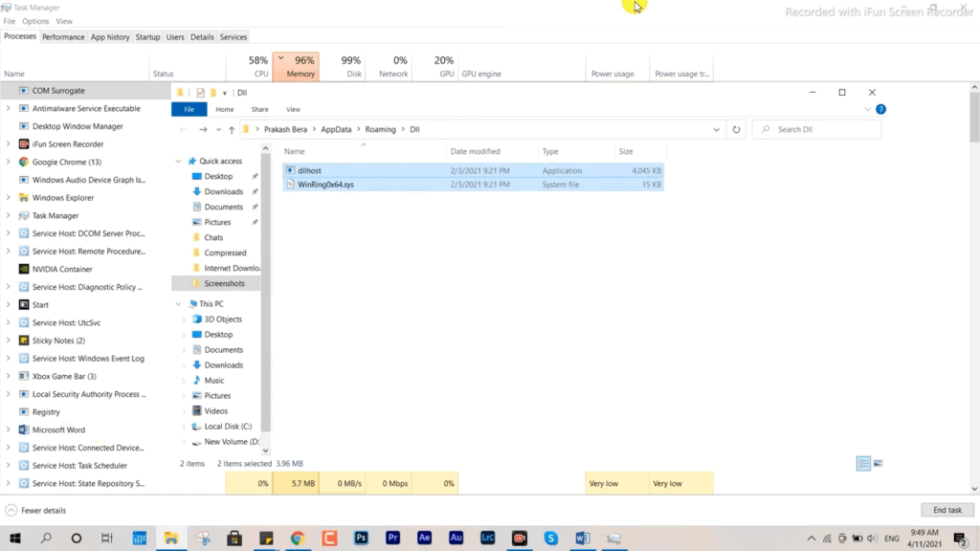Open the App history tab
This screenshot has height=551, width=980.
pos(110,37)
